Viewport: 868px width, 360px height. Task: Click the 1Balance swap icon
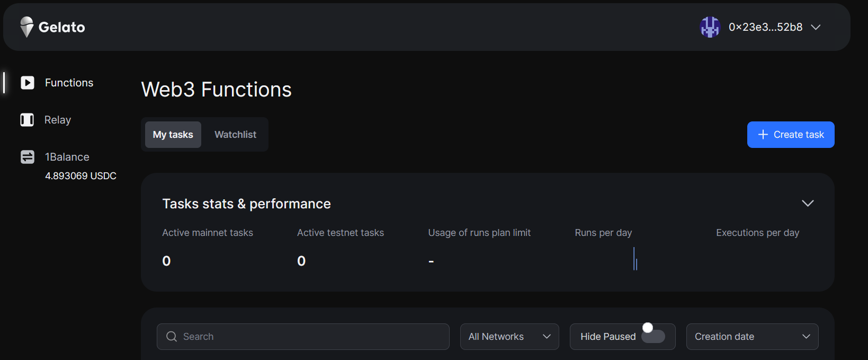(x=28, y=157)
